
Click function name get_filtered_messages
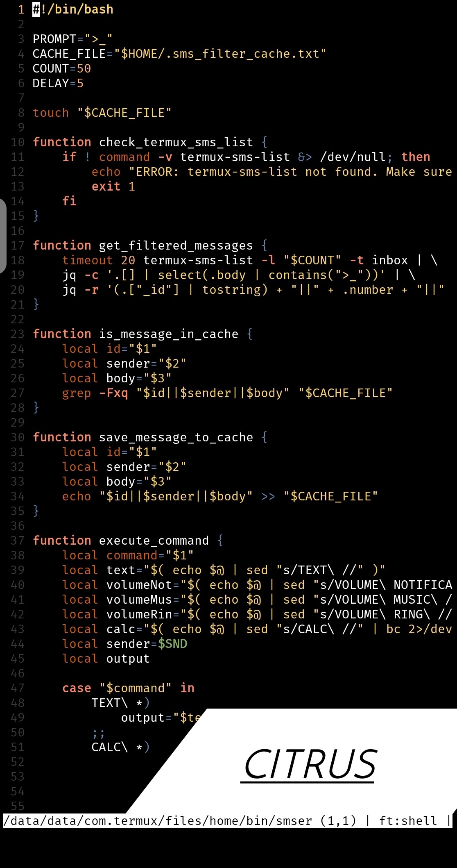tap(176, 245)
